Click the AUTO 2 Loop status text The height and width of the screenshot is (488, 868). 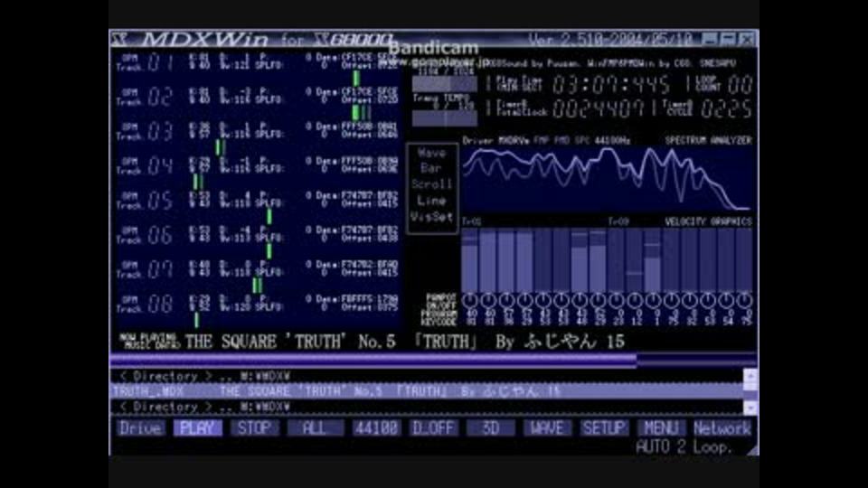pyautogui.click(x=684, y=446)
